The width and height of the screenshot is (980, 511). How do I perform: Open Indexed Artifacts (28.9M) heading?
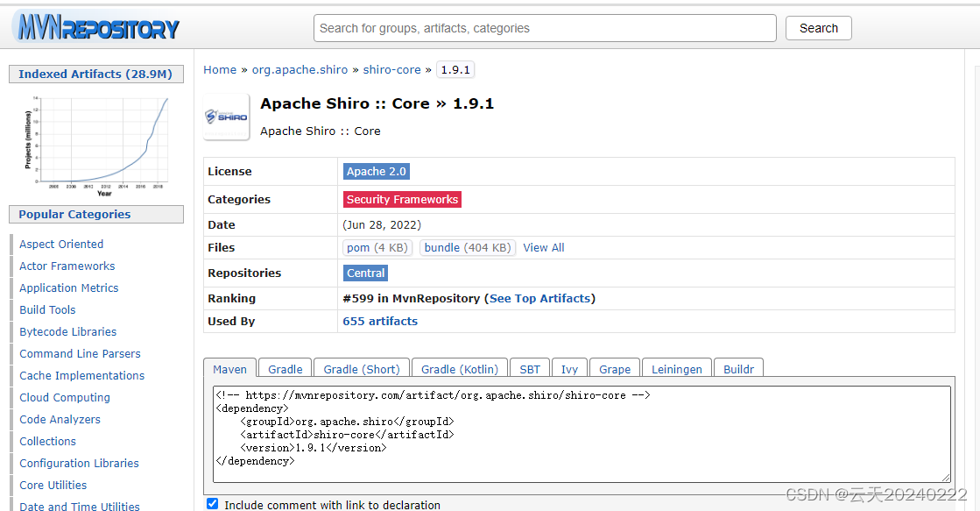[x=95, y=74]
